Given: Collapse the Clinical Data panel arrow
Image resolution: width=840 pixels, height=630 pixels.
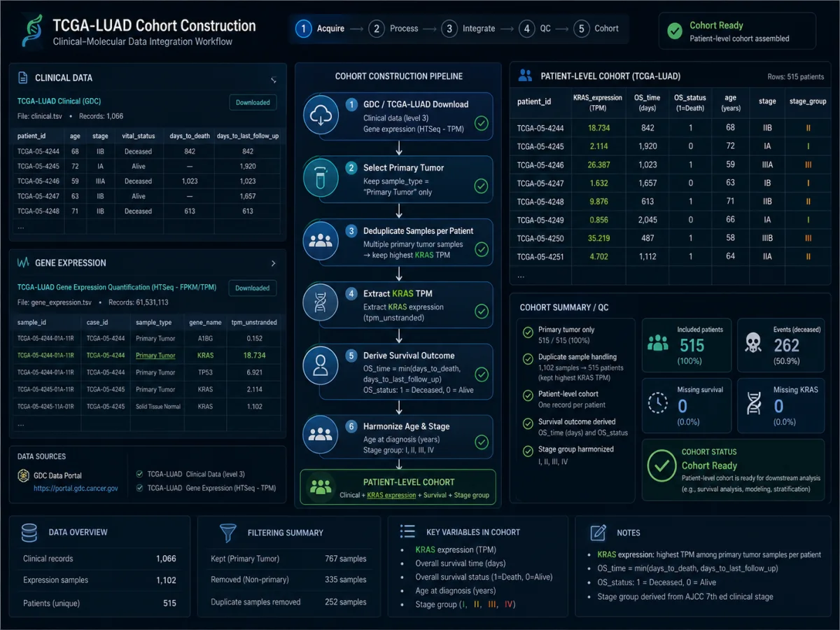Looking at the screenshot, I should click(274, 79).
